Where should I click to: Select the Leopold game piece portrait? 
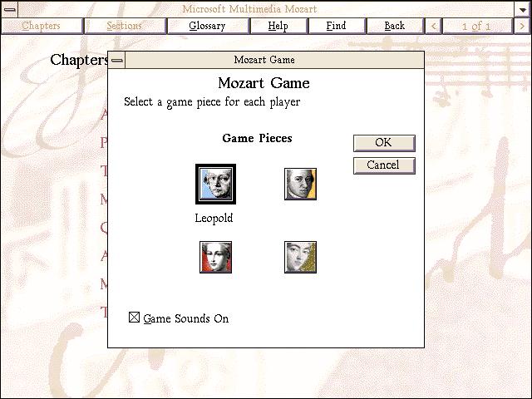(x=215, y=185)
